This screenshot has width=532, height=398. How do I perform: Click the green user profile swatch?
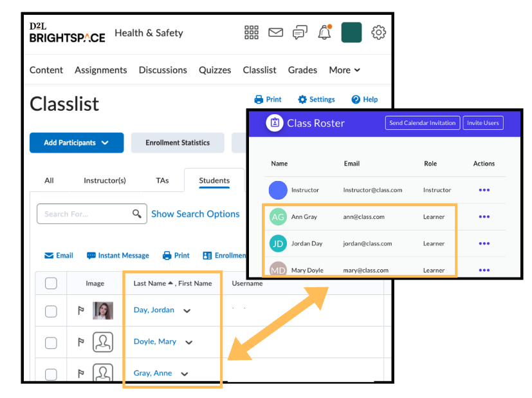351,33
